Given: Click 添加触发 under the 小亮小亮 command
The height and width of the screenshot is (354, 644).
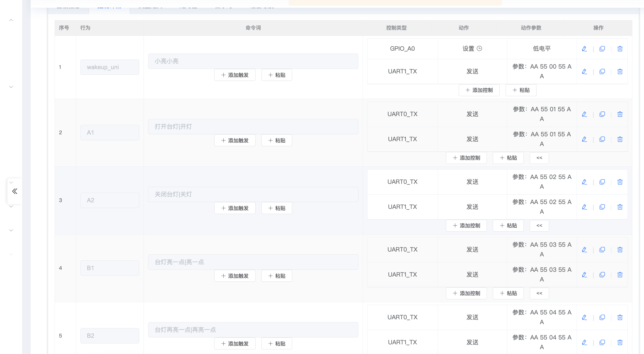Looking at the screenshot, I should [235, 75].
